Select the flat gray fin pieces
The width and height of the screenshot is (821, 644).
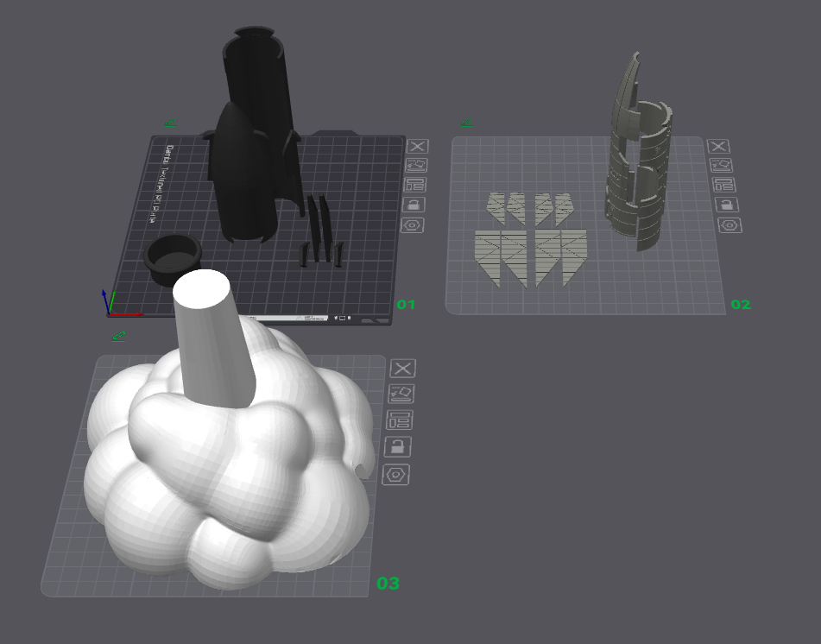(530, 241)
